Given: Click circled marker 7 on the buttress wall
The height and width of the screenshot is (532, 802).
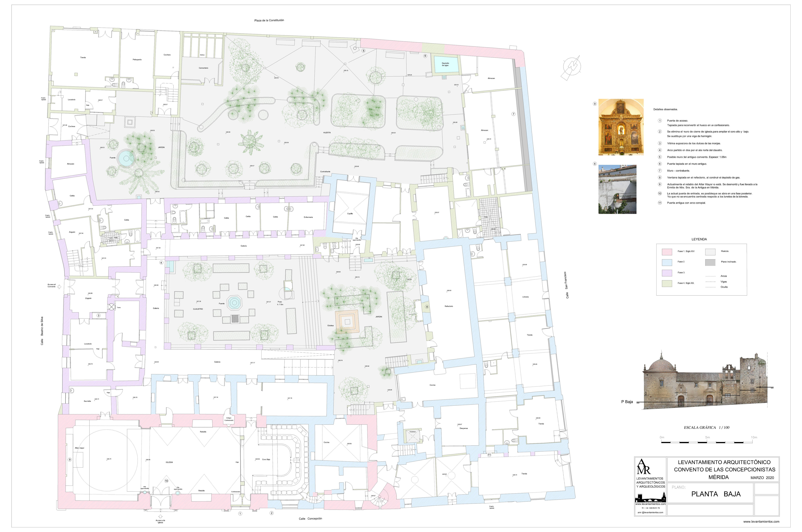Looking at the screenshot, I should tap(513, 114).
